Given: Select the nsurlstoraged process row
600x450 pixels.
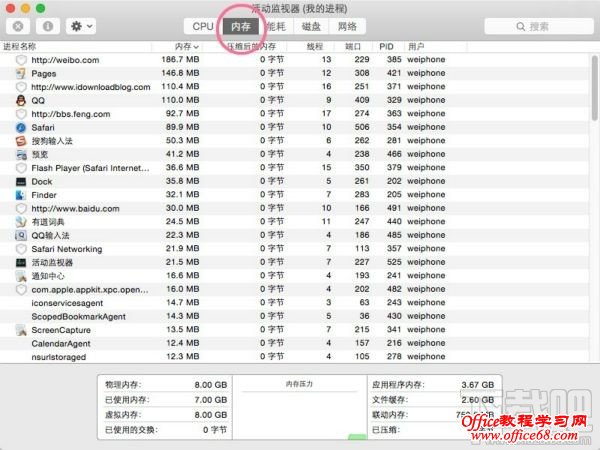Looking at the screenshot, I should point(295,357).
